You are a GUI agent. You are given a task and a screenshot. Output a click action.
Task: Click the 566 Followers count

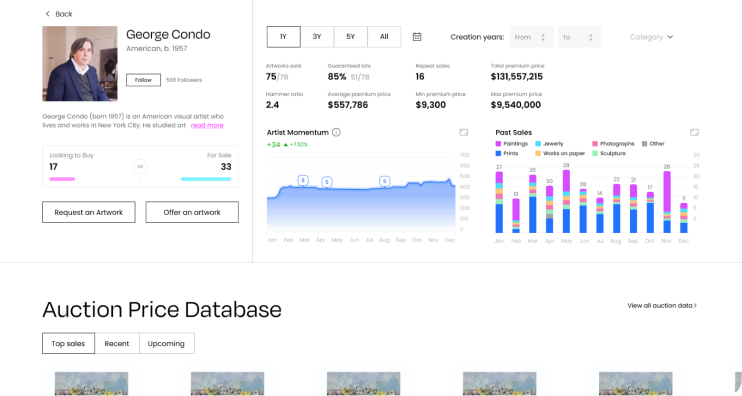(x=184, y=80)
